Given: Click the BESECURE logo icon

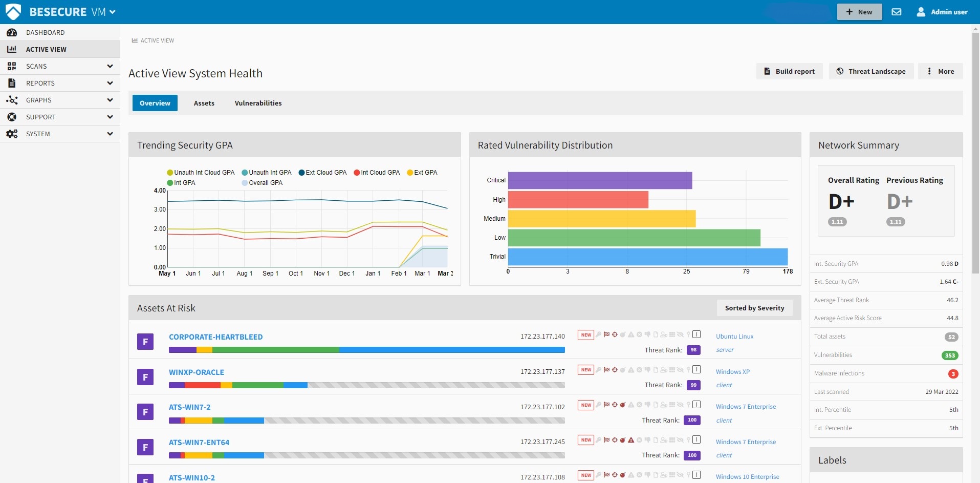Looking at the screenshot, I should point(14,11).
